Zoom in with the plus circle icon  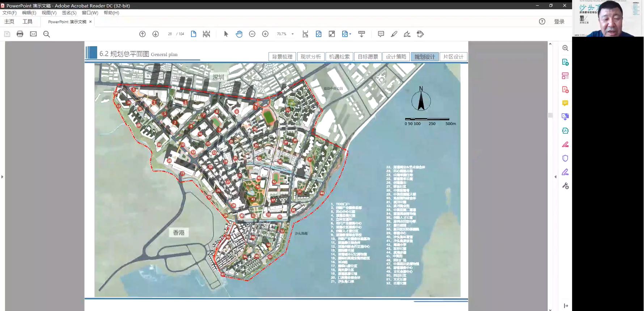pyautogui.click(x=265, y=34)
